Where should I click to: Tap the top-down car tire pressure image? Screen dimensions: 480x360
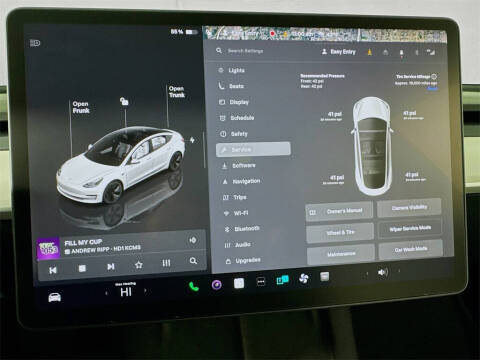[x=372, y=146]
